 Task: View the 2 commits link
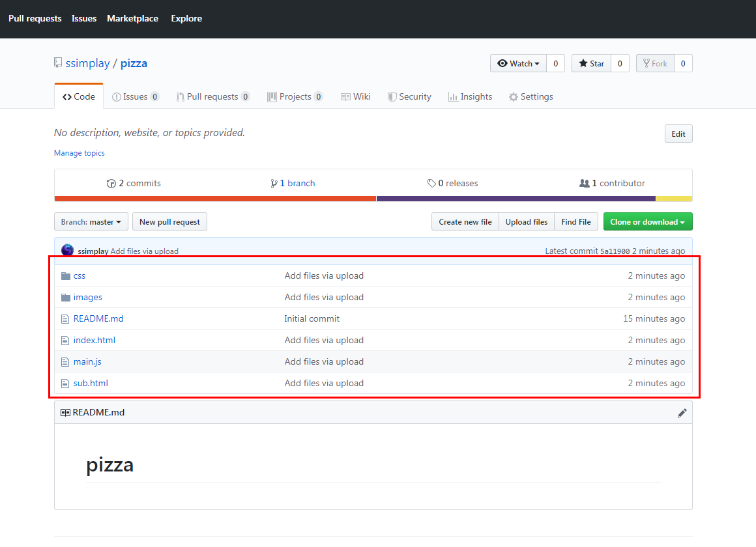coord(134,183)
